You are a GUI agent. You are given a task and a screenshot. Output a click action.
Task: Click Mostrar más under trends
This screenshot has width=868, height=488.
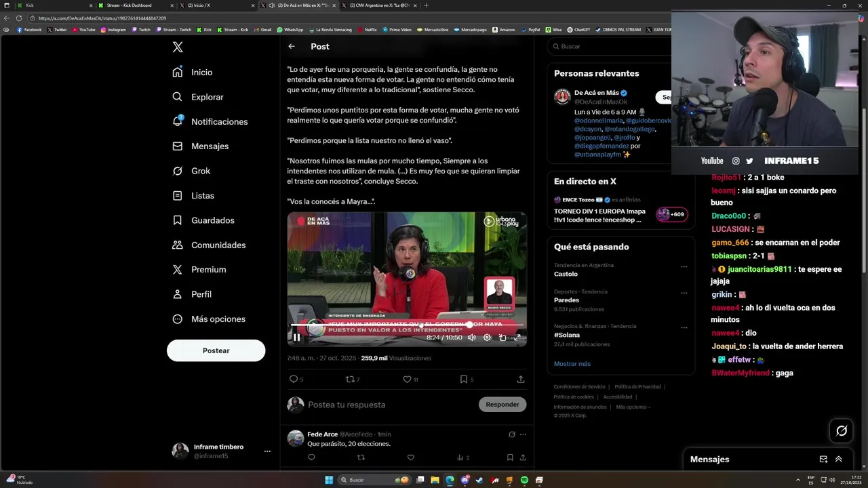click(572, 364)
